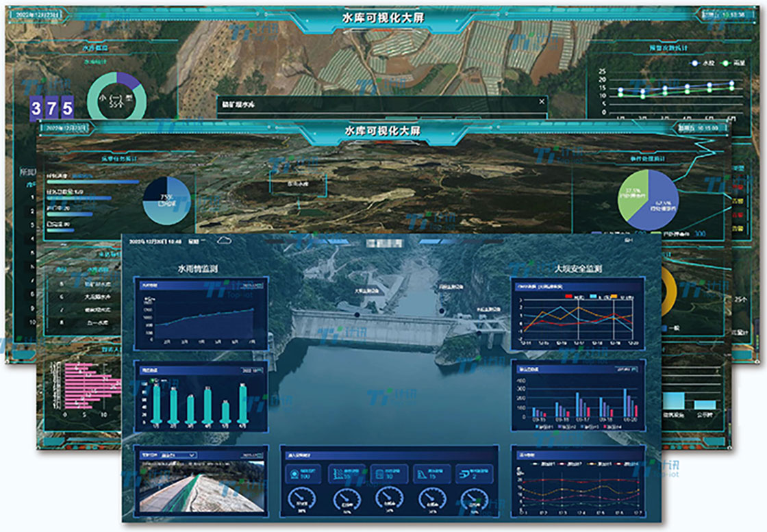
Task: Click the yellow ring chart at middle dashboard right edge
Action: click(x=669, y=292)
